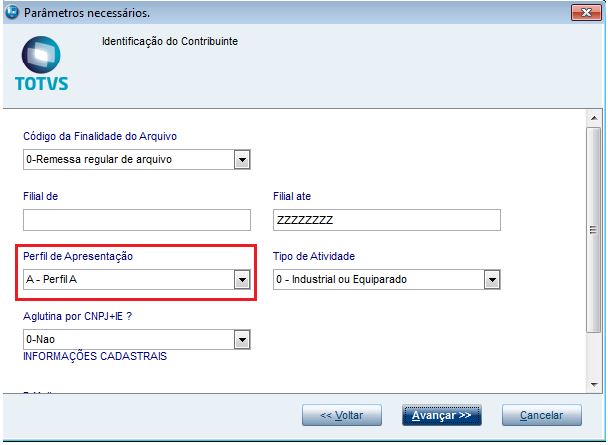Click the '0-Nao' combo box text
Image resolution: width=608 pixels, height=445 pixels.
[40, 340]
